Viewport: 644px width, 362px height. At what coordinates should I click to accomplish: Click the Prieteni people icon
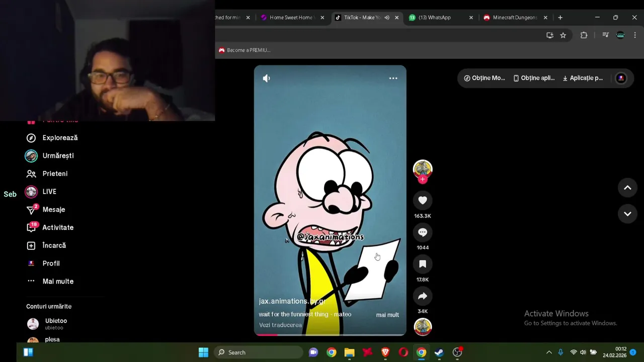click(x=31, y=173)
